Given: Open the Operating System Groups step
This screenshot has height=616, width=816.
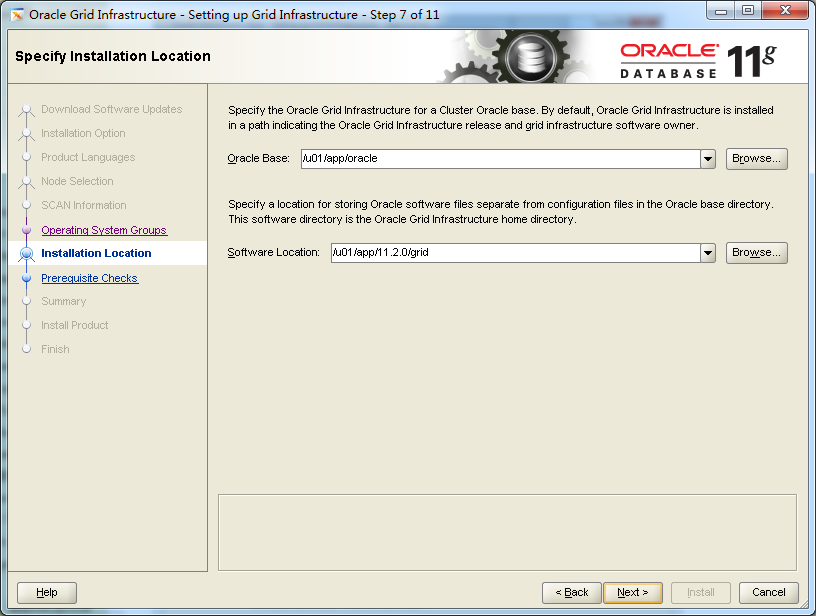Looking at the screenshot, I should coord(104,230).
